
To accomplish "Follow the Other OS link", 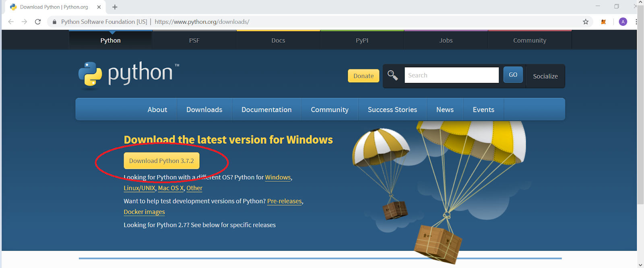I will [x=194, y=188].
